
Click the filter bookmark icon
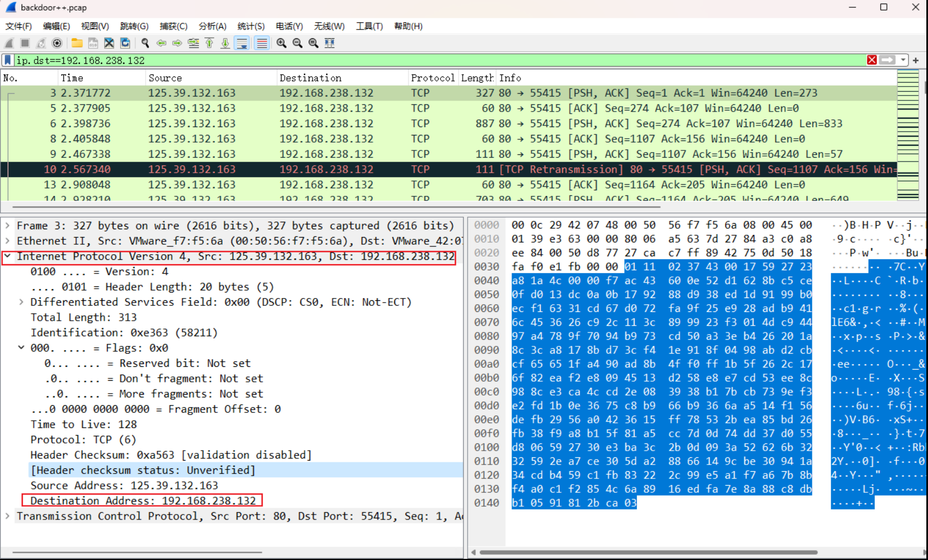(x=8, y=60)
